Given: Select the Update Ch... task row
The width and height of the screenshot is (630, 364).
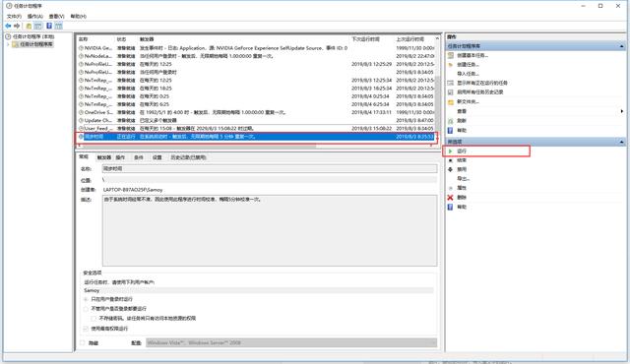Looking at the screenshot, I should pos(256,120).
